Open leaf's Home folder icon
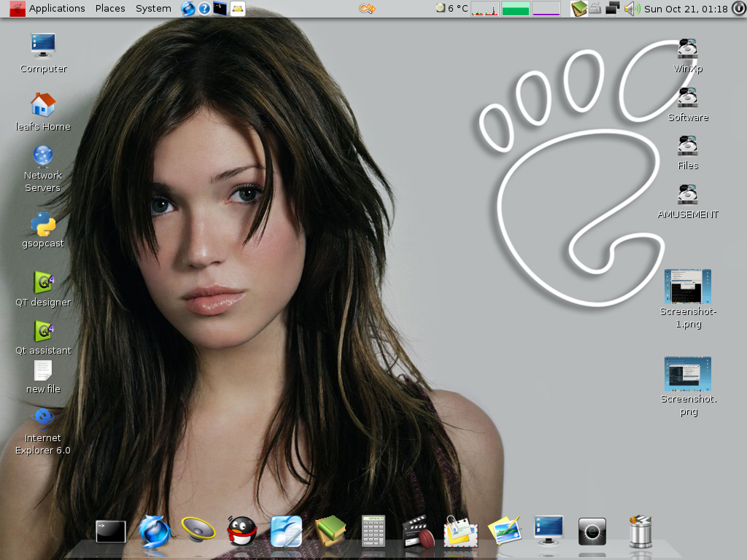747x560 pixels. (x=43, y=104)
